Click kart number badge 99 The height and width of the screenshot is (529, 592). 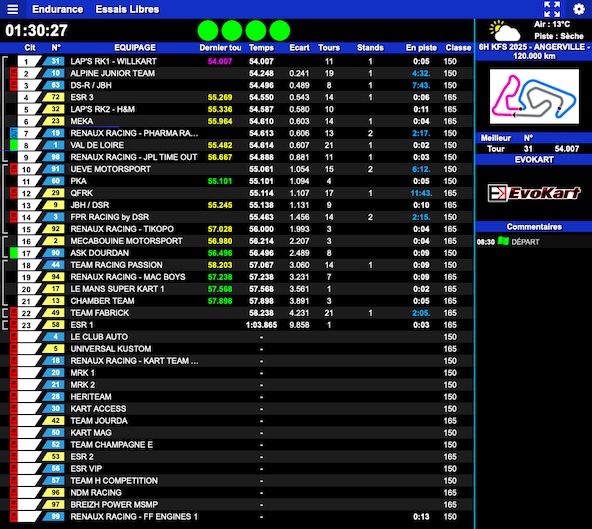pos(54,517)
